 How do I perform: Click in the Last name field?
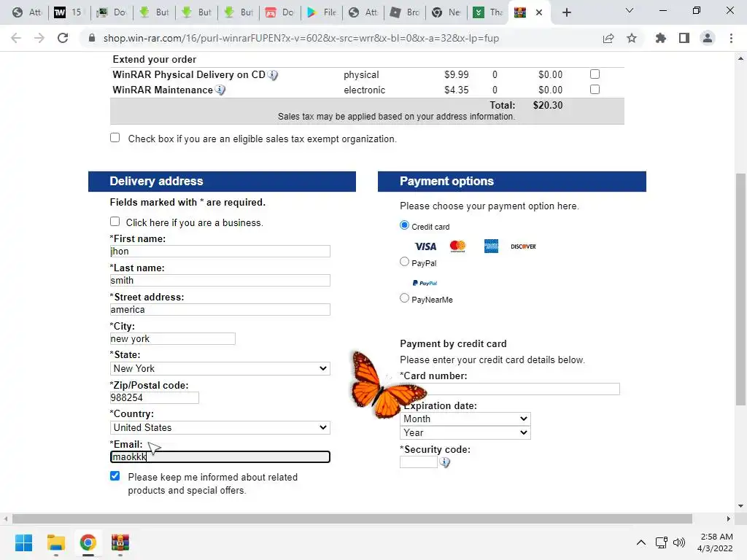[220, 281]
